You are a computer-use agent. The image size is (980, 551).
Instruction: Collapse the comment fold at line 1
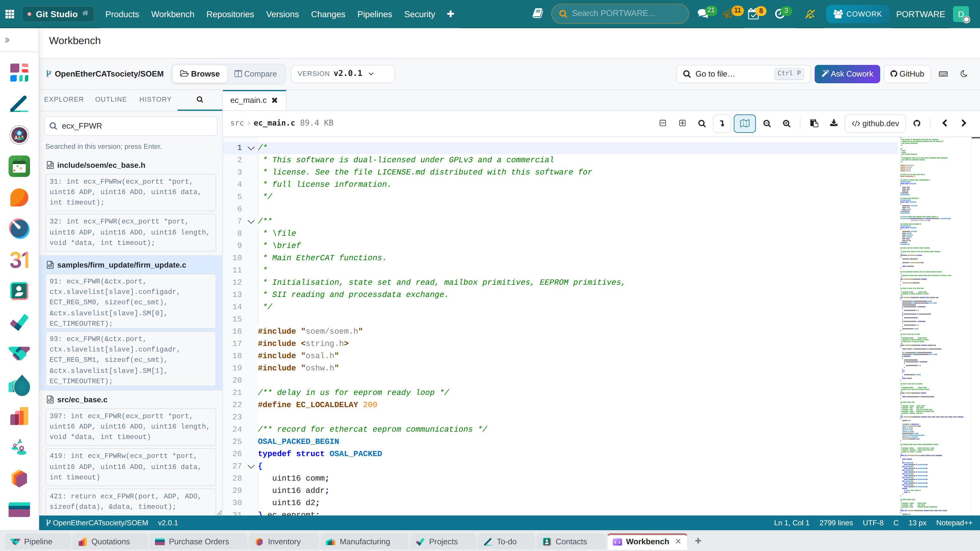coord(251,148)
